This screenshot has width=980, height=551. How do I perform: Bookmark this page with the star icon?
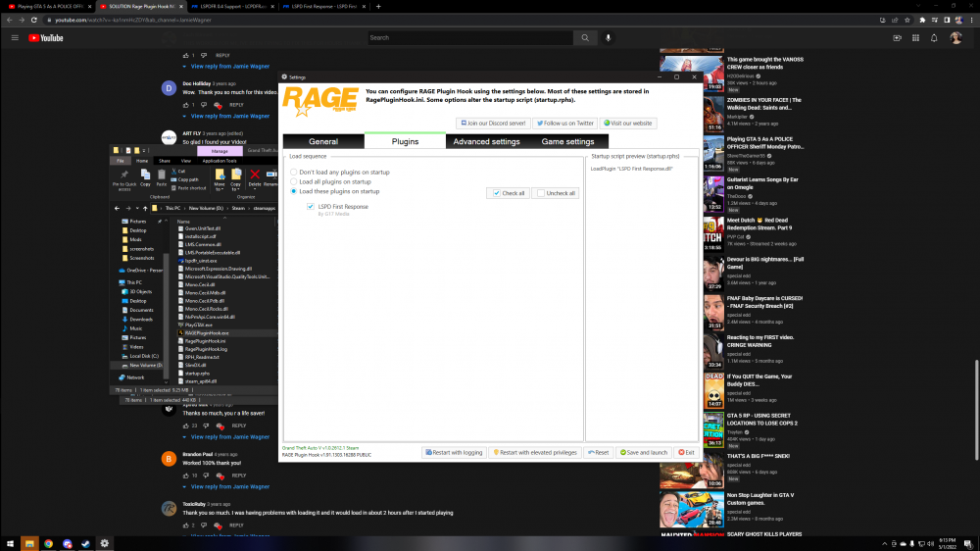(x=906, y=20)
